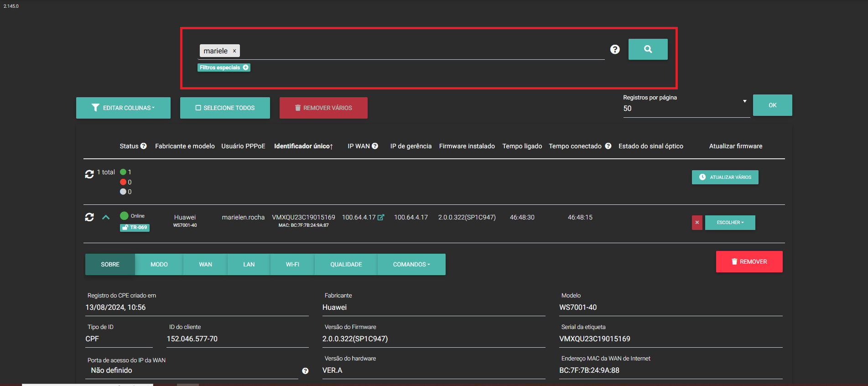Screen dimensions: 868x386
Task: Switch to the WI-FI tab
Action: coord(292,265)
